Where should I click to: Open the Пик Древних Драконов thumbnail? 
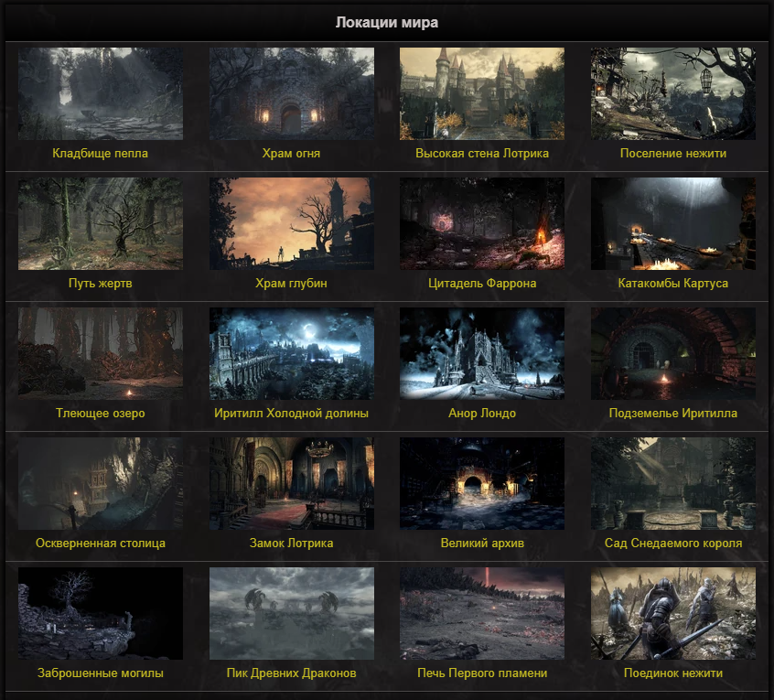[292, 613]
